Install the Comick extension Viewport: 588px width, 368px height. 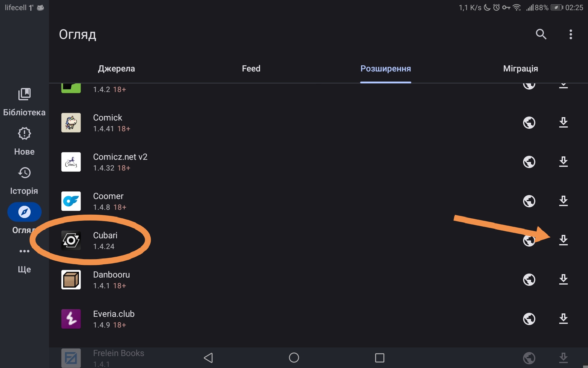[563, 123]
